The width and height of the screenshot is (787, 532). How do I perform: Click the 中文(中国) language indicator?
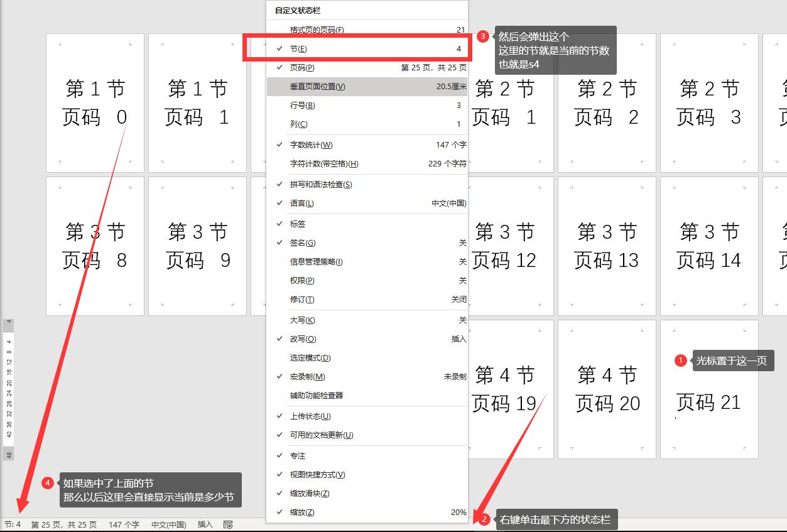169,524
